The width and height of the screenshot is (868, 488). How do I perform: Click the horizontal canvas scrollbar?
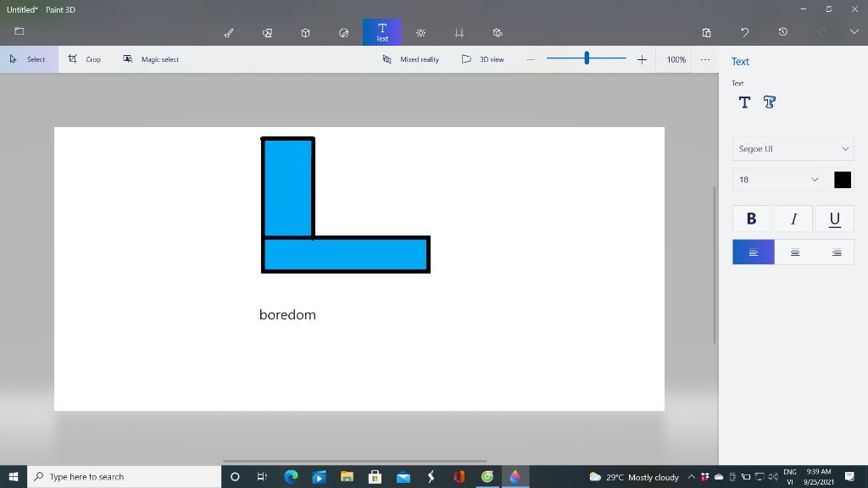point(354,461)
